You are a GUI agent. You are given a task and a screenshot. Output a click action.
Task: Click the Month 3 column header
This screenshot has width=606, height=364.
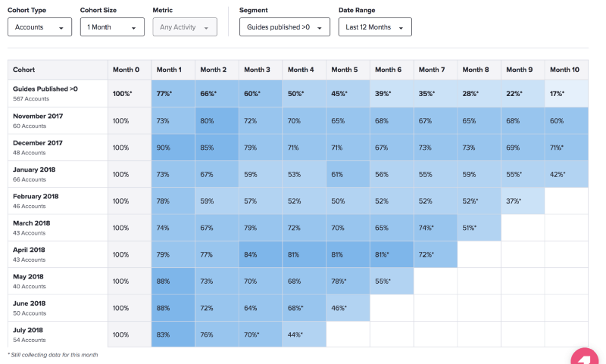(261, 70)
